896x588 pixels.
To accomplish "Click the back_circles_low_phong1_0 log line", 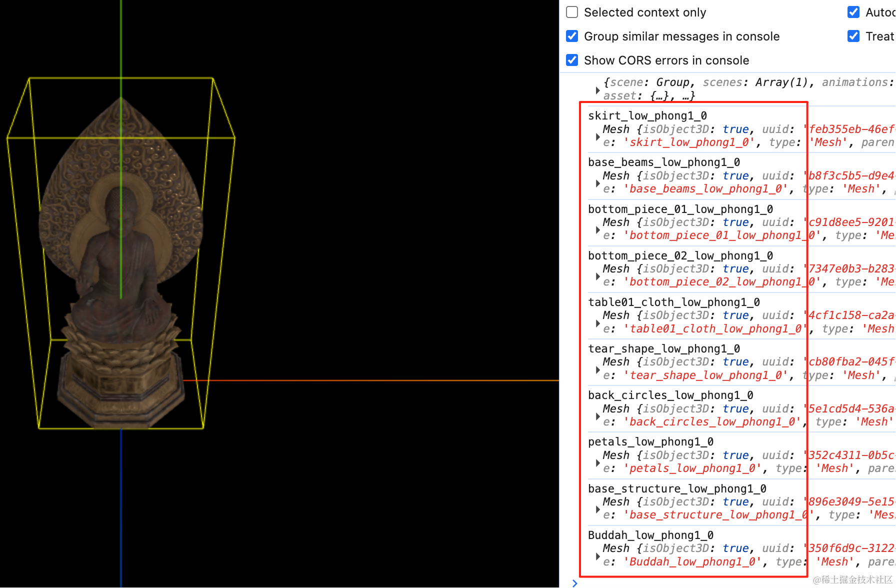I will (x=670, y=395).
